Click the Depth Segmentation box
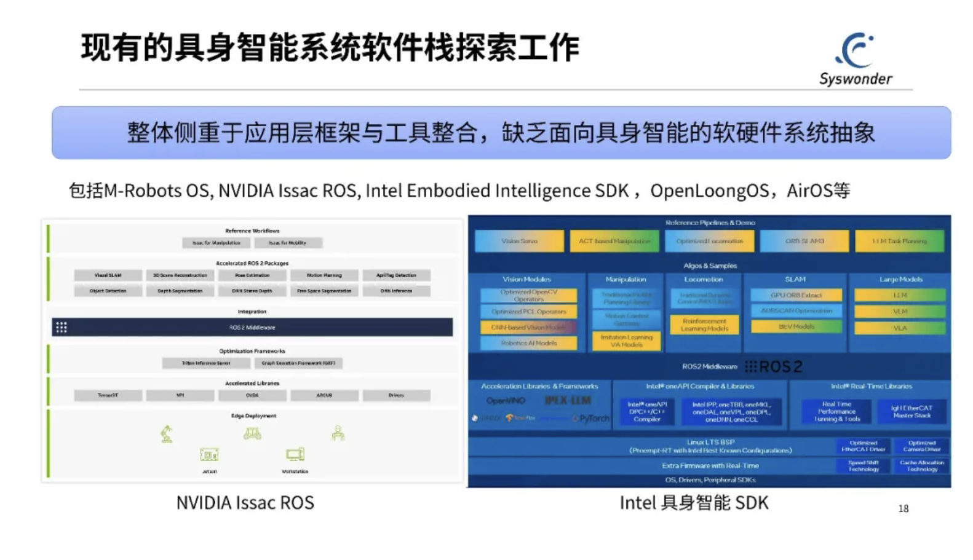Screen dimensions: 973x560 (x=180, y=291)
